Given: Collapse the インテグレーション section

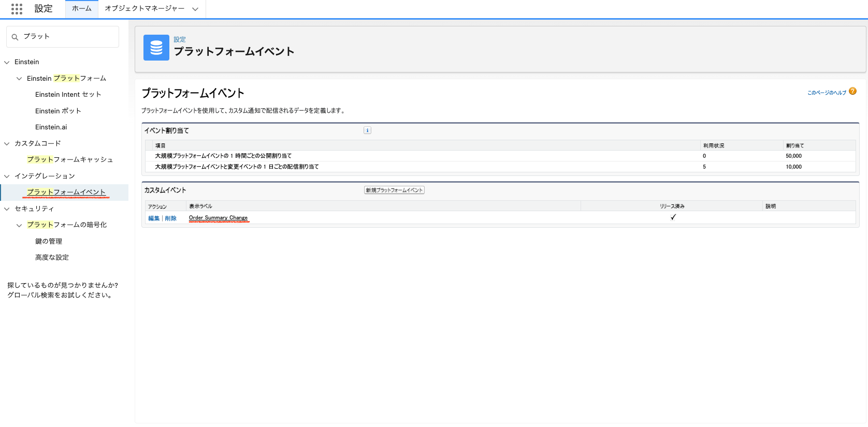Looking at the screenshot, I should (7, 176).
